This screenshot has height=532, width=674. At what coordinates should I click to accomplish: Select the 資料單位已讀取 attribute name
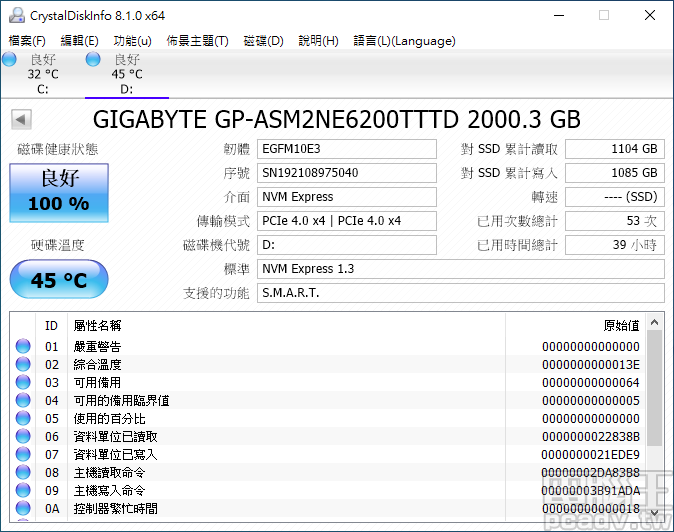point(115,437)
